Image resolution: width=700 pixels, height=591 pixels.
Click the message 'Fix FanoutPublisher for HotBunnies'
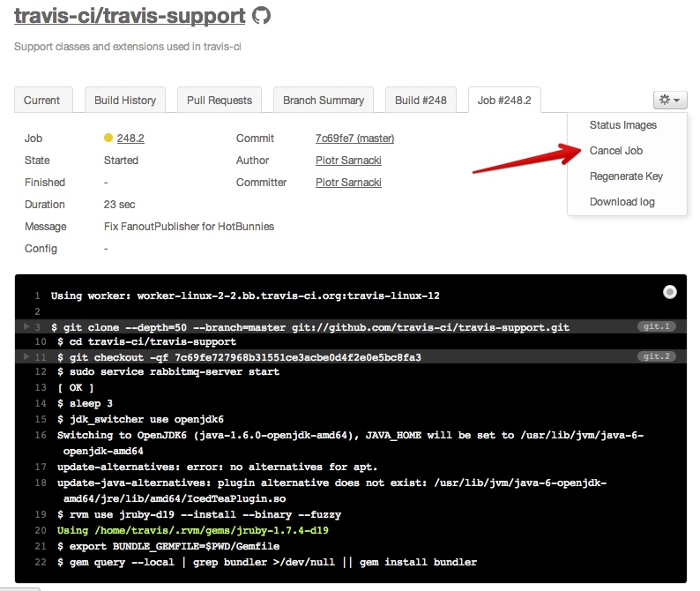[189, 227]
